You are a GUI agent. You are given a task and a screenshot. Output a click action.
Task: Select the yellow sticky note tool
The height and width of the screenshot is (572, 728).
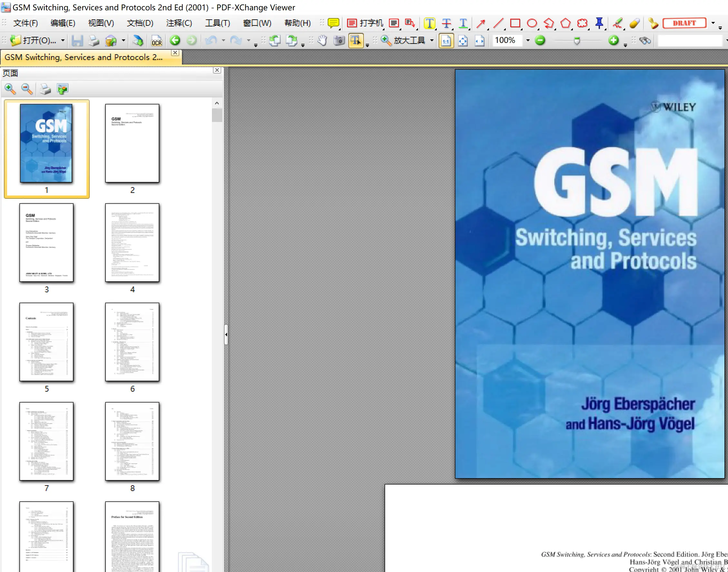(333, 23)
